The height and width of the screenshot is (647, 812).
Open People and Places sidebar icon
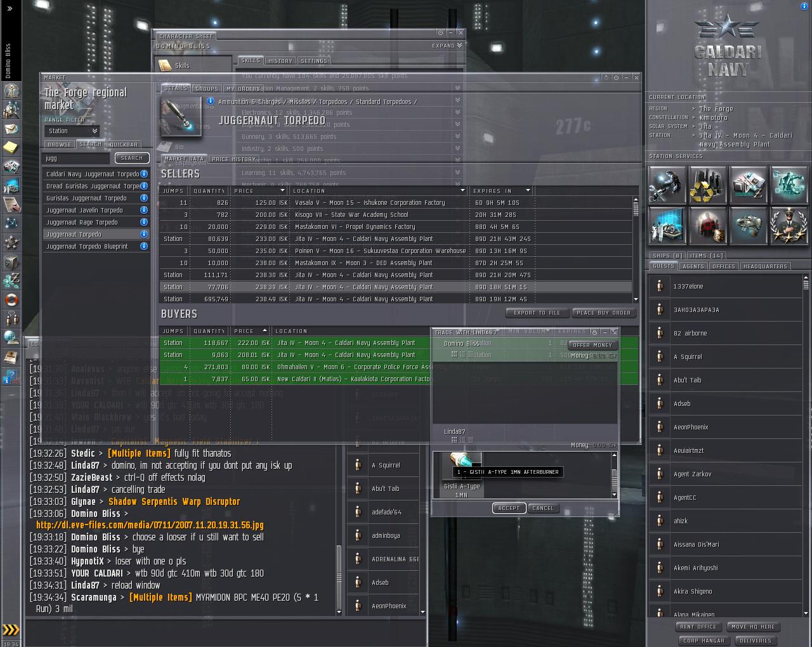click(11, 110)
